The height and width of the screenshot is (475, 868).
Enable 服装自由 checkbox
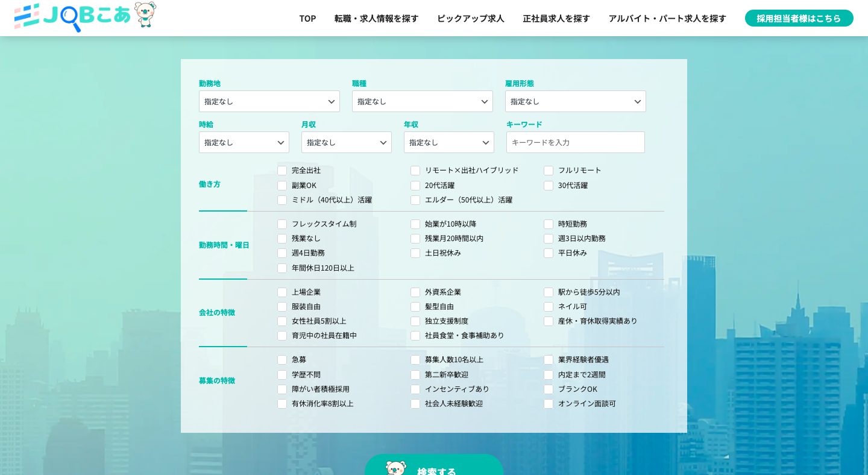[282, 307]
